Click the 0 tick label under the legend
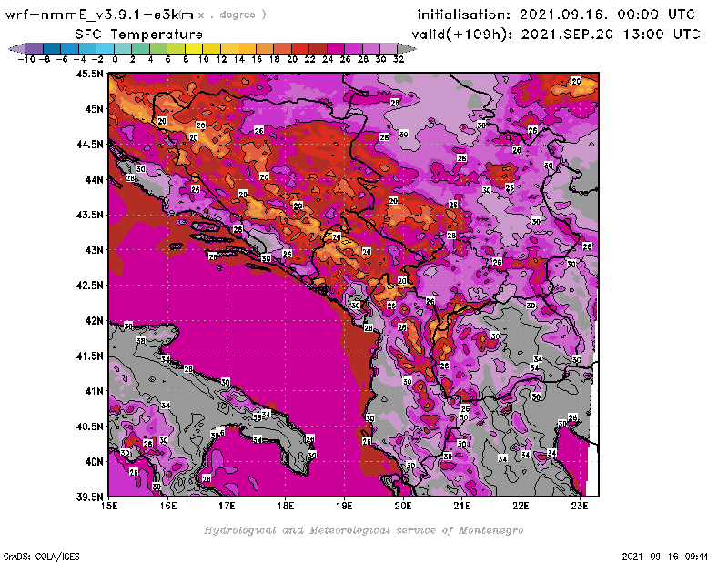Screen dimensions: 728x562 116,60
